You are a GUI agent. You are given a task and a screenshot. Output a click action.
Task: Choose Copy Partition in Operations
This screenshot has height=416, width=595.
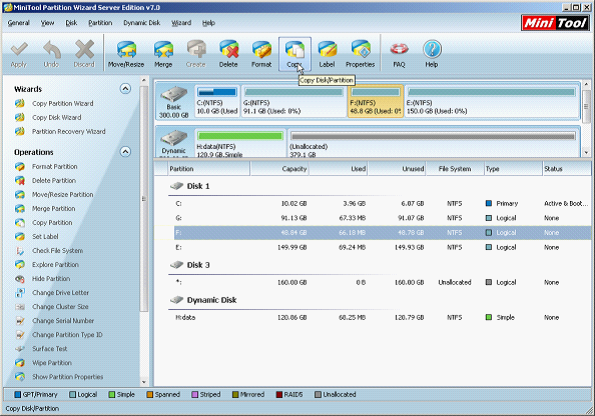[52, 222]
